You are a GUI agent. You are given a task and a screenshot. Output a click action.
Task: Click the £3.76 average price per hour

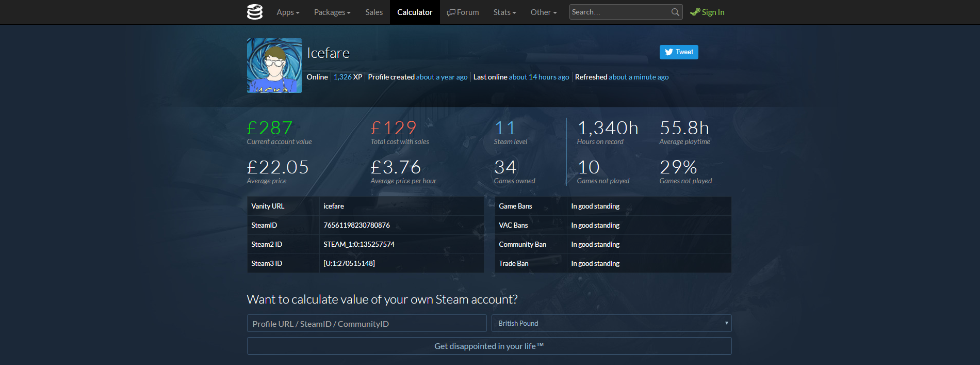coord(396,167)
